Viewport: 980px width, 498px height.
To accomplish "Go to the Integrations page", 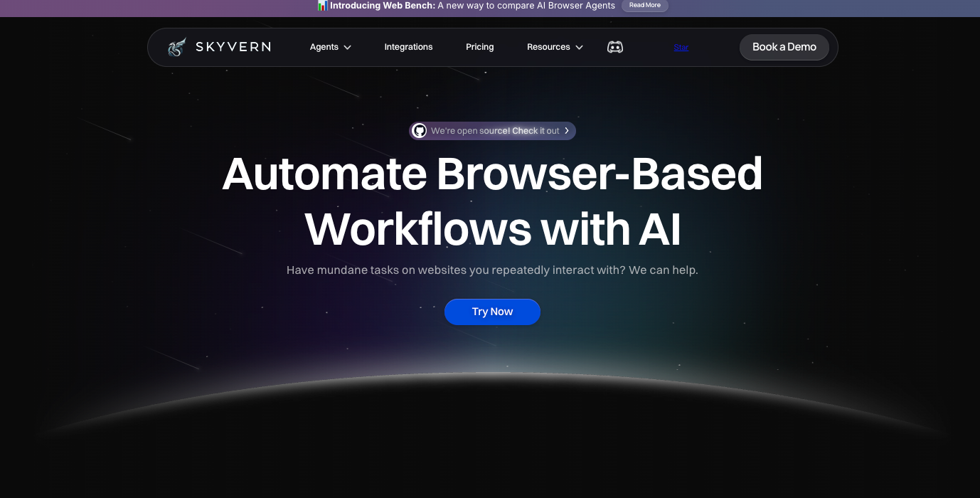I will 408,47.
